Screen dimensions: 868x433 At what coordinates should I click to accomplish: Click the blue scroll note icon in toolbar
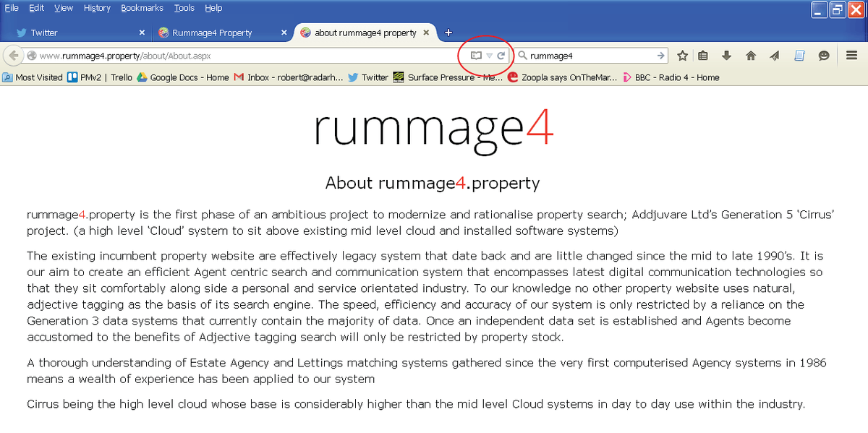pos(799,56)
